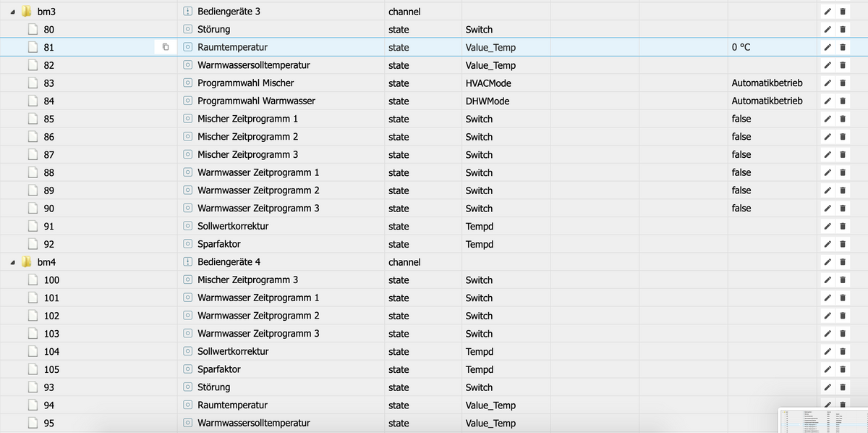
Task: Click the channel type icon beside Bediengeräte 4
Action: pyautogui.click(x=187, y=262)
